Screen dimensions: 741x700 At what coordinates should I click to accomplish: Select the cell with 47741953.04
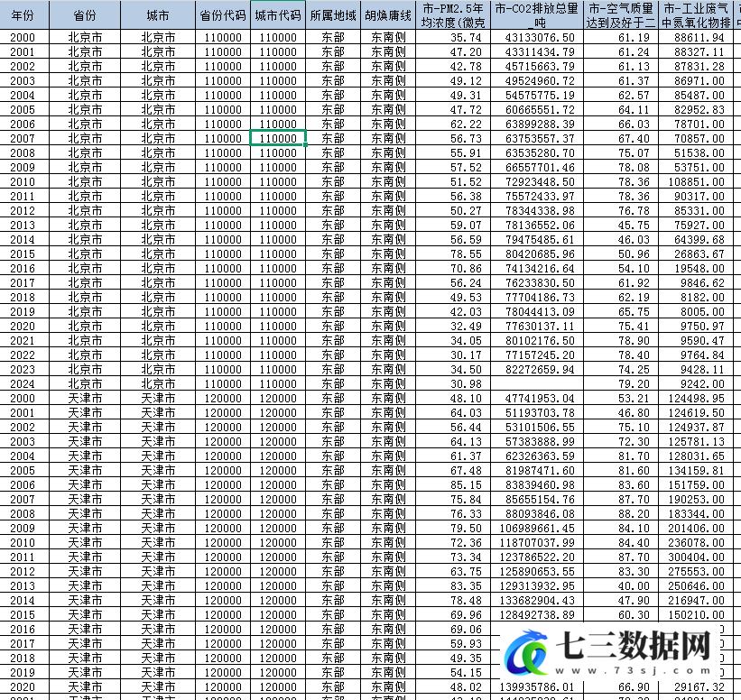[537, 398]
